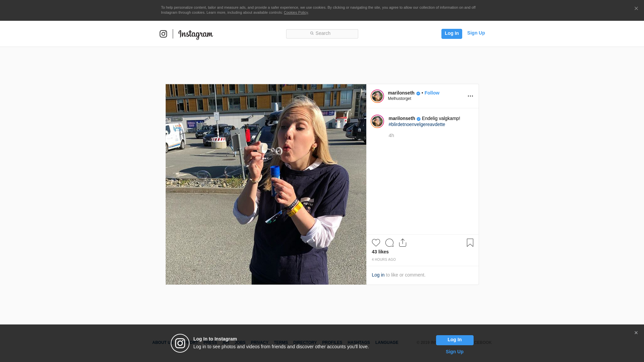
Task: Click Log In button in bottom banner
Action: [x=455, y=340]
